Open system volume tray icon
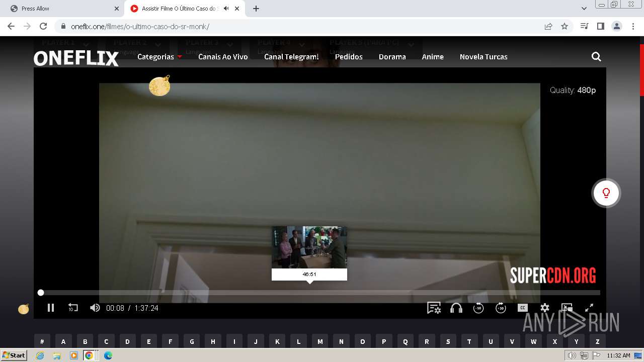This screenshot has height=362, width=644. tap(572, 355)
